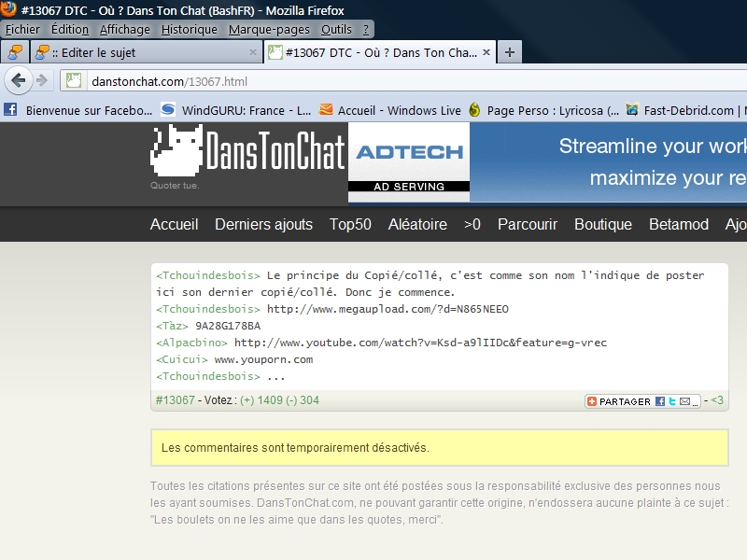Click the DansTonChat cat logo
Screen dimensions: 747x560
[x=176, y=150]
